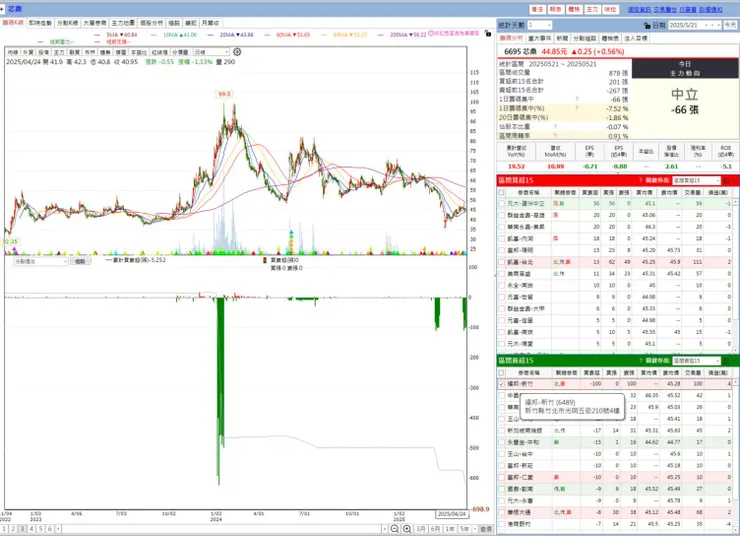740x536 pixels.
Task: Click question mark beside 1日籌碼集中(%)
Action: [577, 109]
